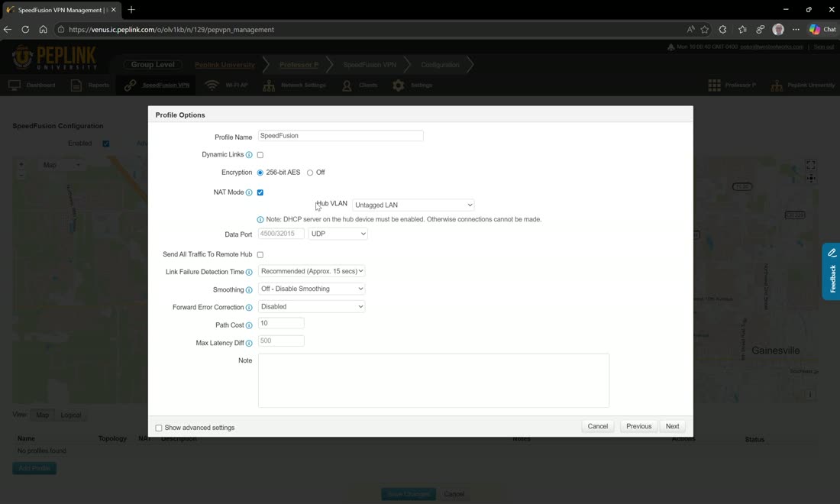Select the Encryption Off radio button
The image size is (840, 504).
pyautogui.click(x=309, y=173)
